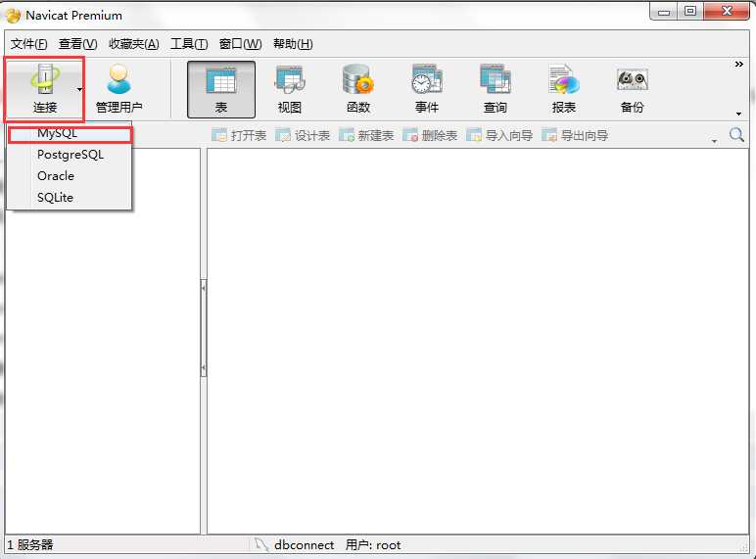756x559 pixels.
Task: Click the 连接 connection toolbar icon
Action: point(44,89)
